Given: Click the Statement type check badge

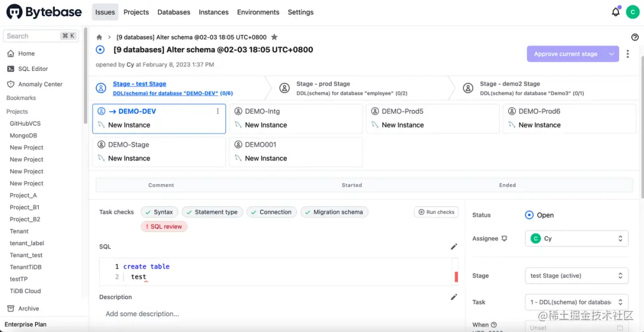Looking at the screenshot, I should coord(212,212).
